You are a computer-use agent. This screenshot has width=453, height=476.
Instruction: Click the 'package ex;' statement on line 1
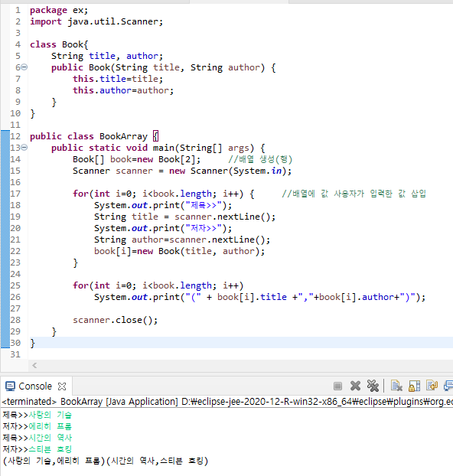[x=59, y=10]
